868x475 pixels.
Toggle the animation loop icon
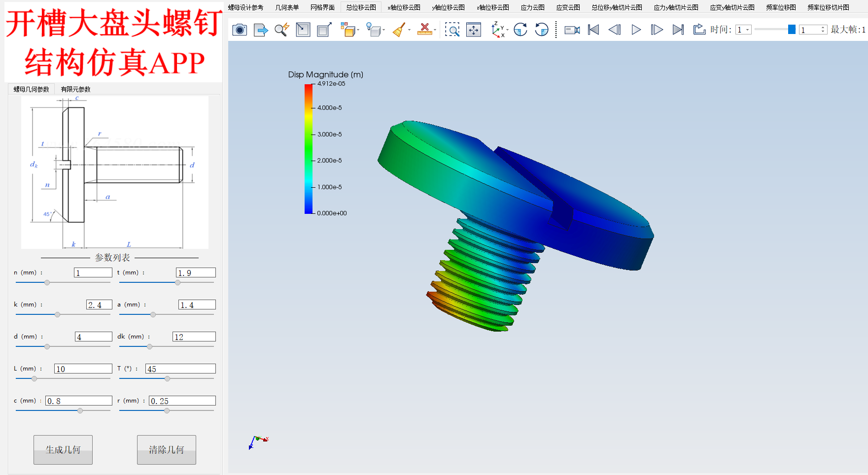click(x=699, y=30)
